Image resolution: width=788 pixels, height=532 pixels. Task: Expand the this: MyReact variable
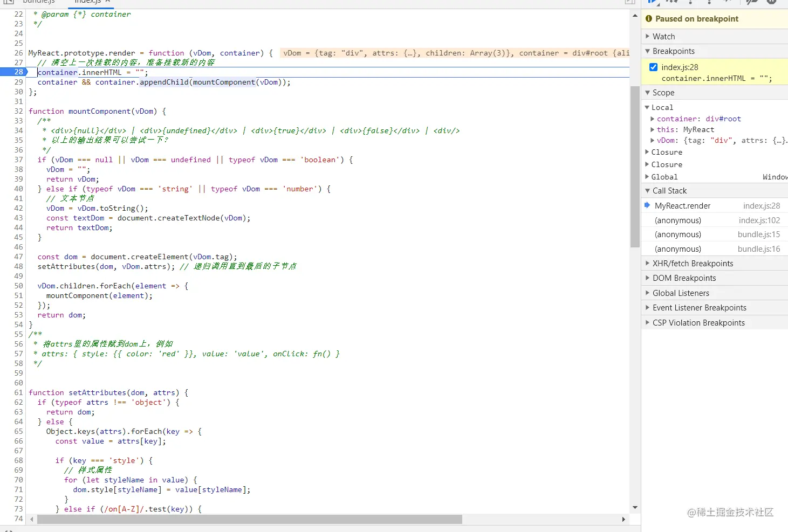(653, 130)
